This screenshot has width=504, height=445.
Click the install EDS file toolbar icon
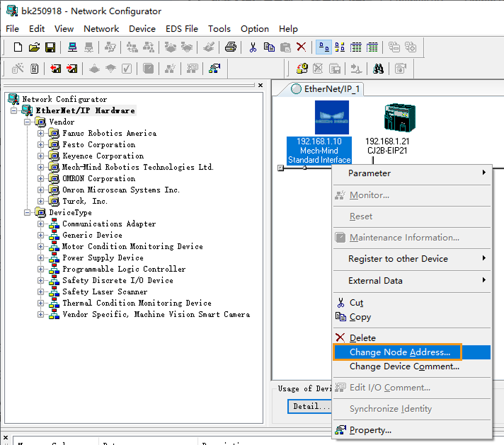point(302,69)
